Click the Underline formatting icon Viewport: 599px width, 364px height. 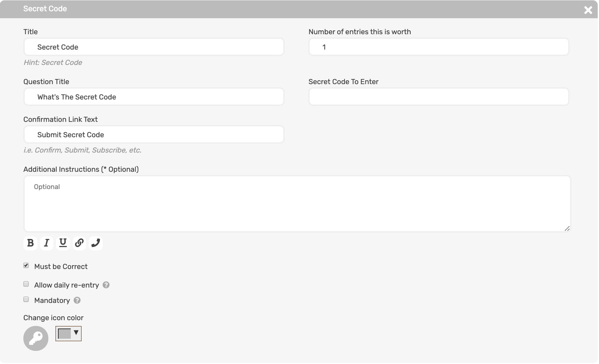point(63,243)
